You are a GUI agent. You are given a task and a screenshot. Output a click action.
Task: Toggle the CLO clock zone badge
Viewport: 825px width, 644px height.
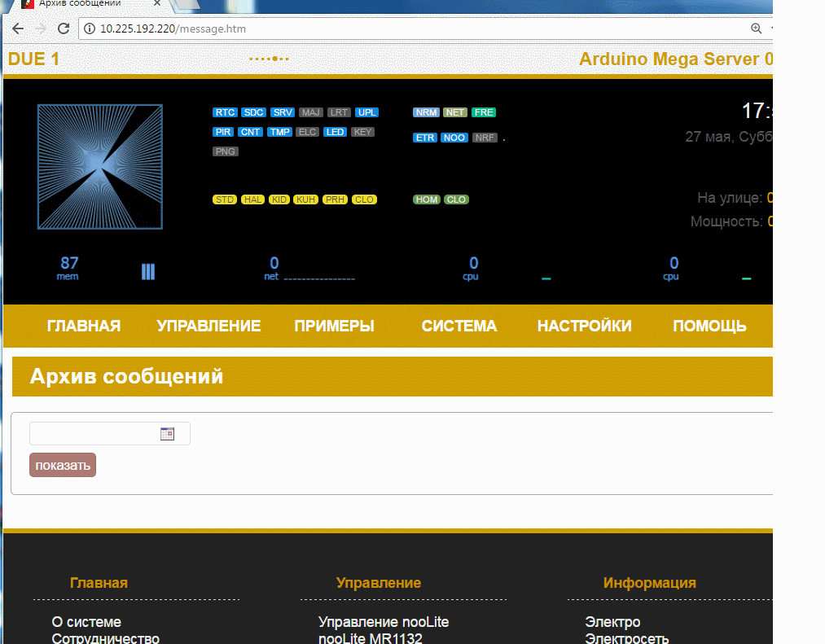tap(455, 199)
